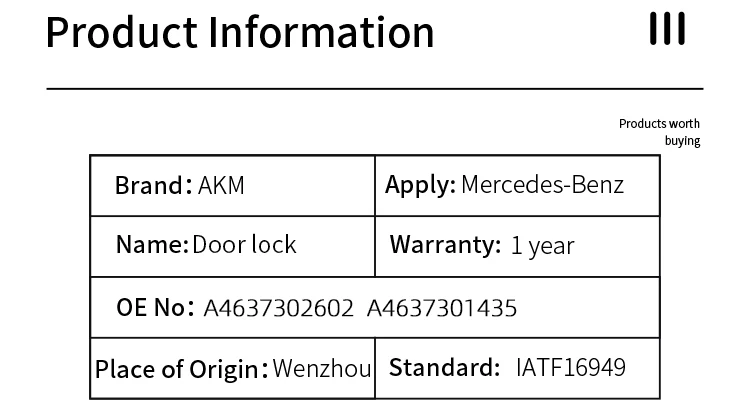Click the Mercedes-Benz value
Image resolution: width=750 pixels, height=420 pixels.
pyautogui.click(x=542, y=185)
